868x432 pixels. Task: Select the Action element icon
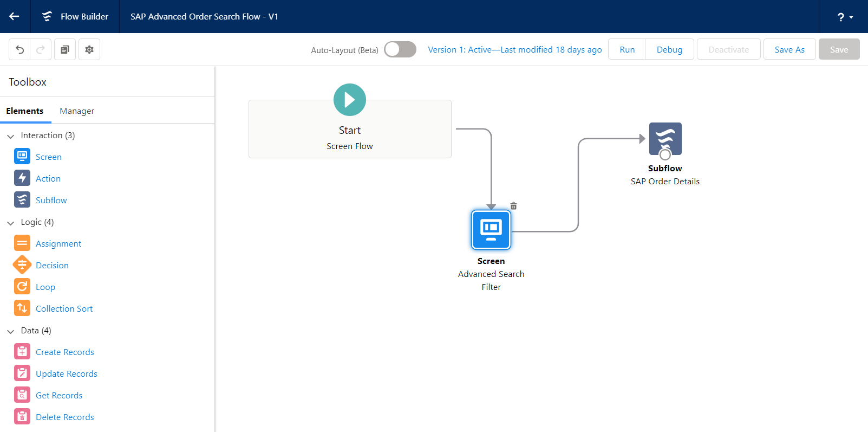(x=22, y=178)
